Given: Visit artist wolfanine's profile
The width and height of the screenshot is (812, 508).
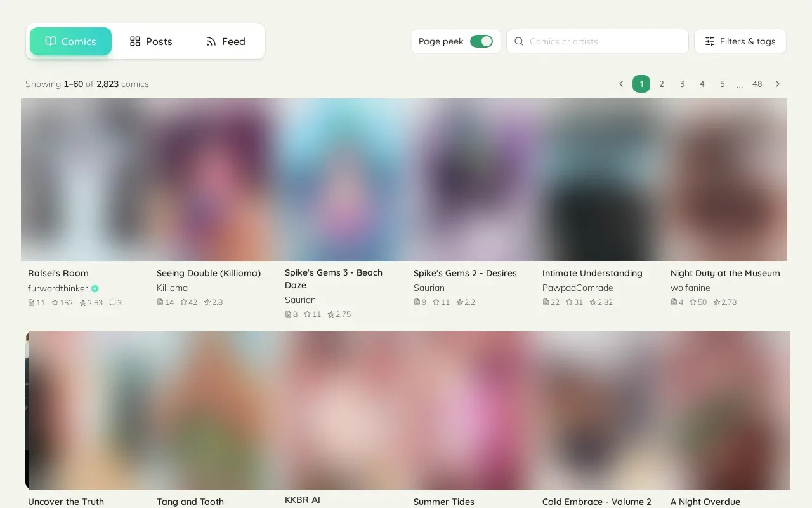Looking at the screenshot, I should tap(690, 288).
